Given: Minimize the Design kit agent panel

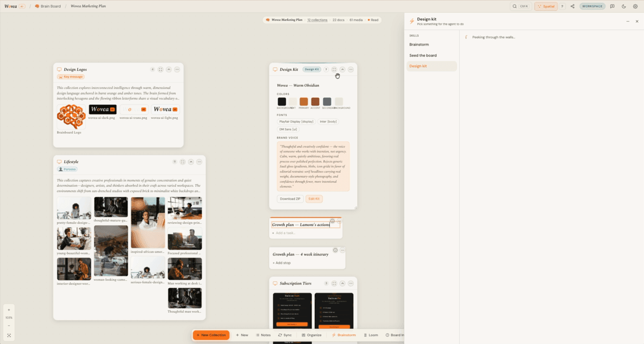Looking at the screenshot, I should point(627,21).
